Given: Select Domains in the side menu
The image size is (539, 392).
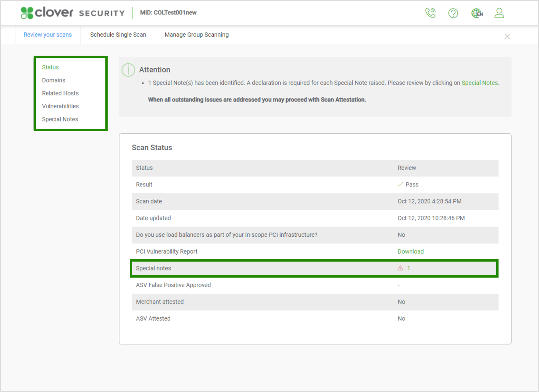Looking at the screenshot, I should coord(53,80).
